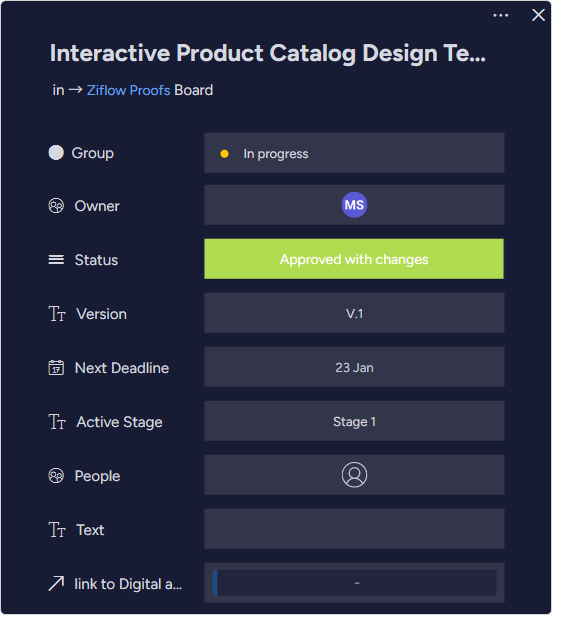This screenshot has width=567, height=630.
Task: Open the 23 Jan deadline date picker
Action: (x=354, y=367)
